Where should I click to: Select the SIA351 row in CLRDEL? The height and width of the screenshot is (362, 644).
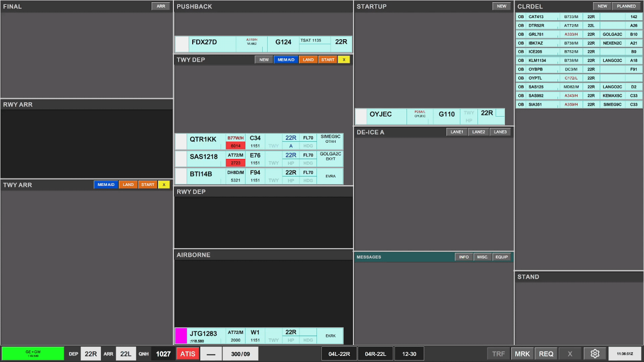click(x=579, y=105)
